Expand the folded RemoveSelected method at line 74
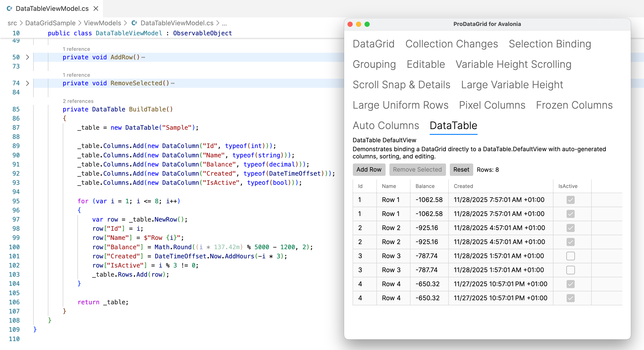This screenshot has width=644, height=350. click(27, 83)
